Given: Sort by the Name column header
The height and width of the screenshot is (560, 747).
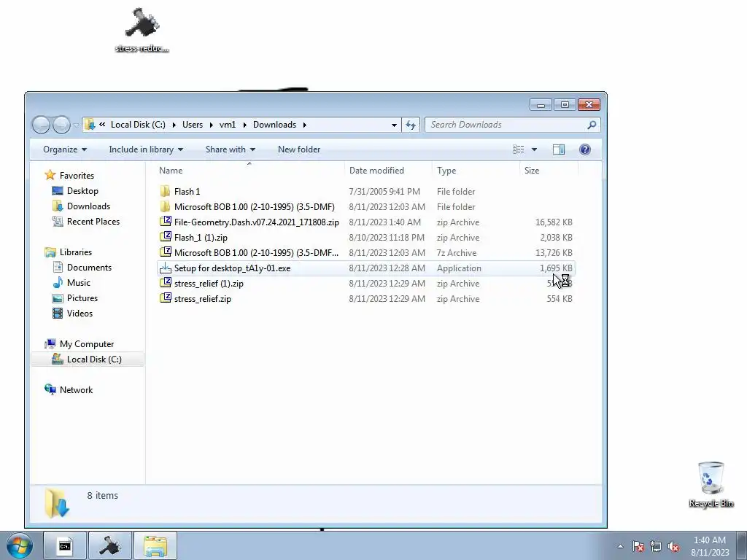Looking at the screenshot, I should click(x=249, y=171).
